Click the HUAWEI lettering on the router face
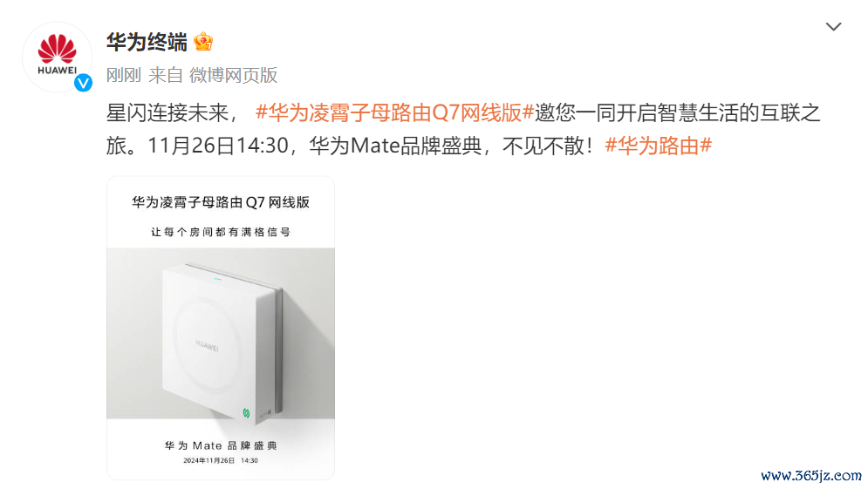 click(207, 345)
